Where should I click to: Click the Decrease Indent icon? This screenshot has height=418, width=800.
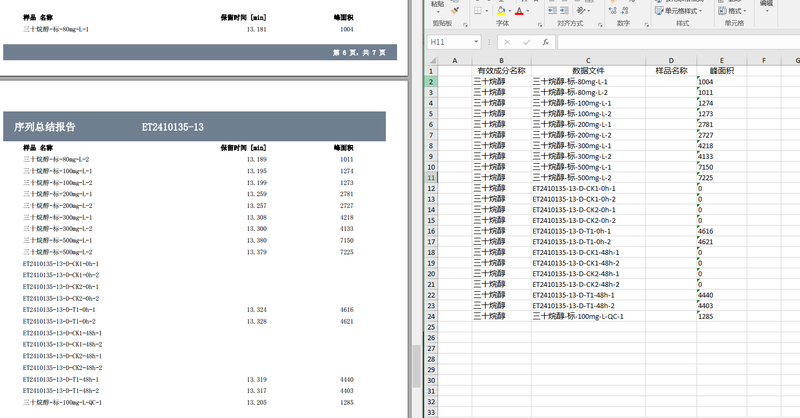click(x=553, y=11)
